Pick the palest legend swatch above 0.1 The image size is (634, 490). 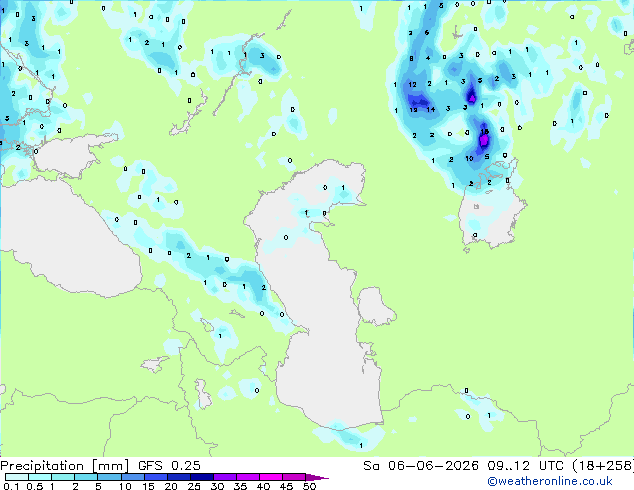(x=17, y=477)
